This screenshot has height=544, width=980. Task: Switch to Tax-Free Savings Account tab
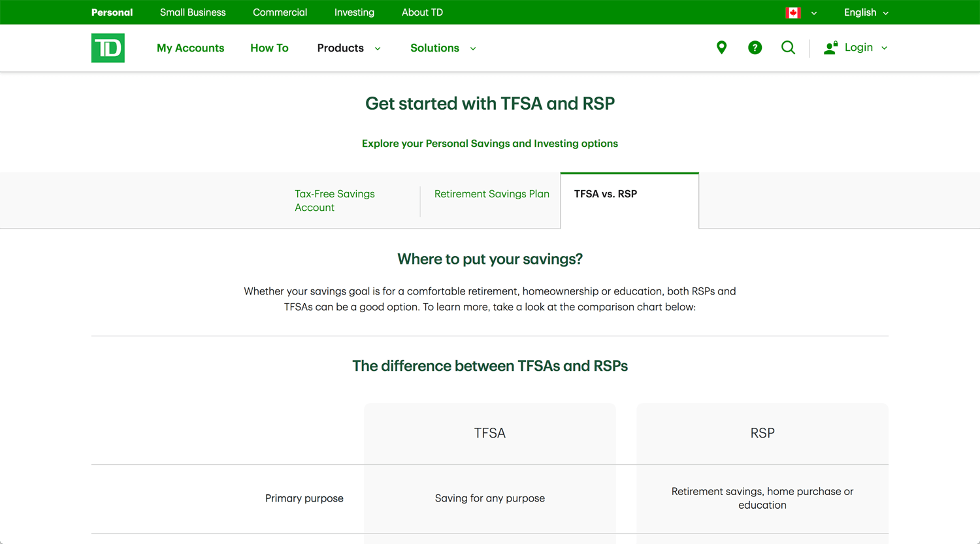coord(350,200)
